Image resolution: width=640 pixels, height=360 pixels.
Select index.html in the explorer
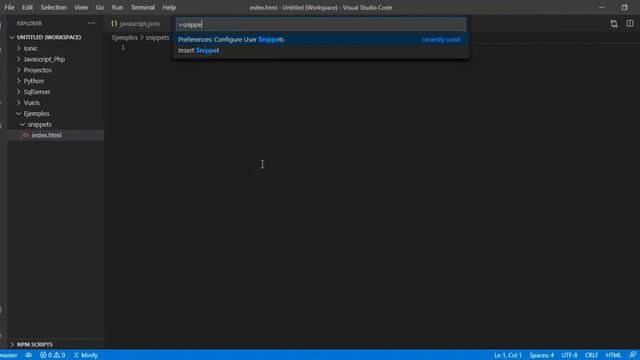pyautogui.click(x=56, y=135)
